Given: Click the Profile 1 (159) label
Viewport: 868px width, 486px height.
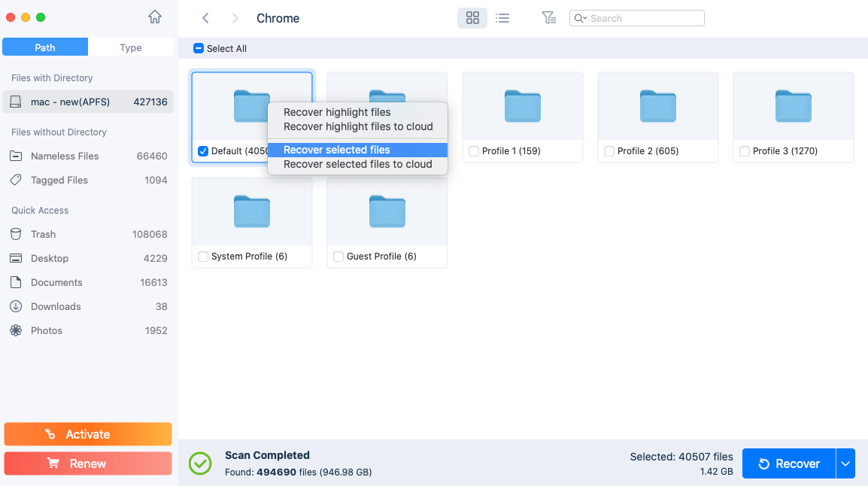Looking at the screenshot, I should click(511, 151).
